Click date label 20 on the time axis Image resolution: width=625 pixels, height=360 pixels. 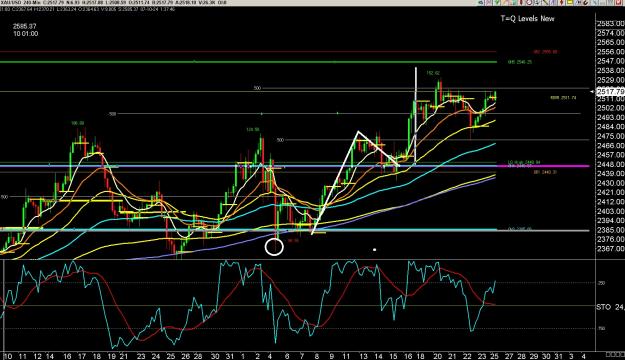(x=438, y=356)
